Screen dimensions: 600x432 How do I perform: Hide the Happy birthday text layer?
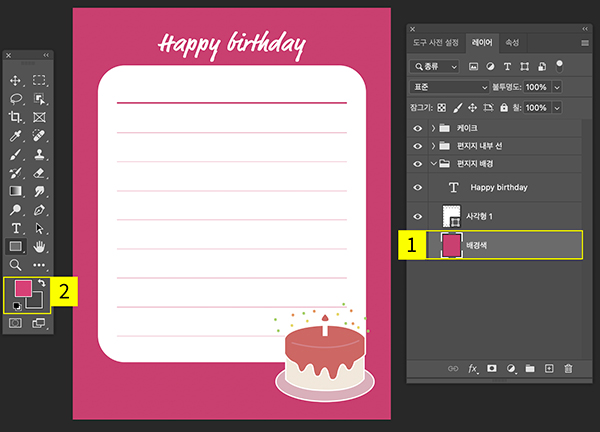(x=417, y=187)
